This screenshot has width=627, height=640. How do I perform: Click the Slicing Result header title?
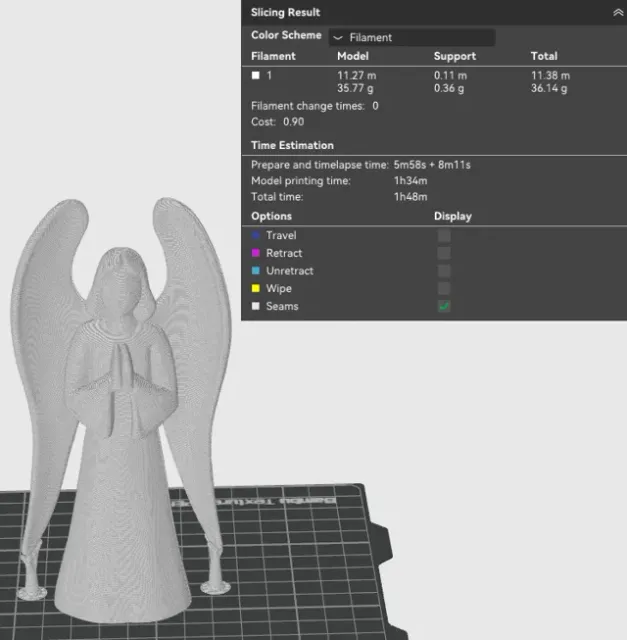click(285, 12)
